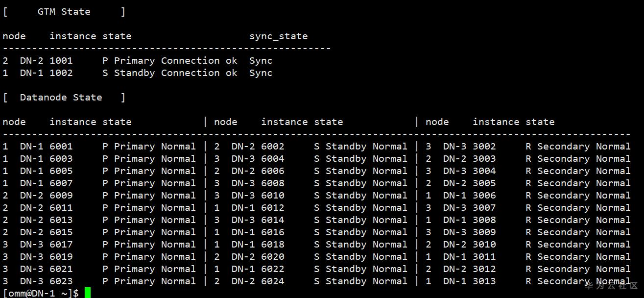The height and width of the screenshot is (298, 644).
Task: Click the sync_state column header
Action: point(278,36)
